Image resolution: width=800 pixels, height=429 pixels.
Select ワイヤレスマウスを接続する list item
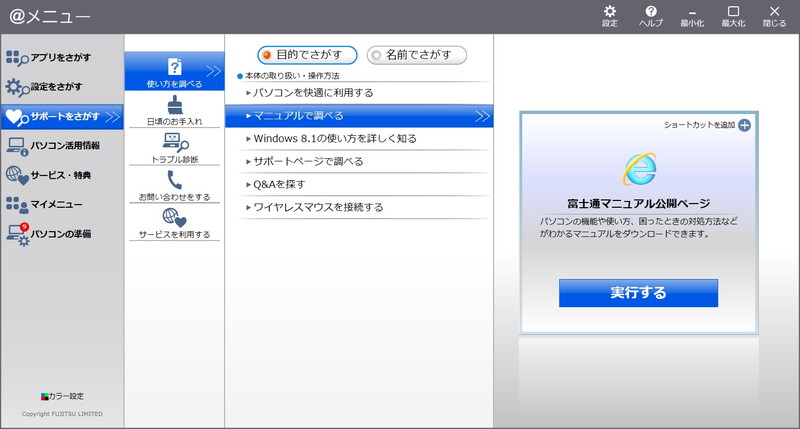click(x=318, y=207)
